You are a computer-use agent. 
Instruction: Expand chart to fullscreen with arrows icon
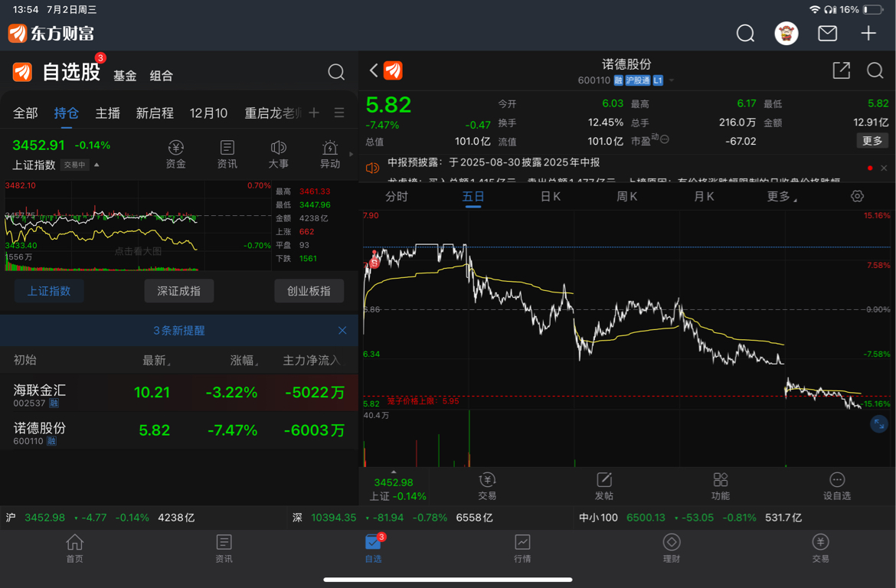(878, 424)
